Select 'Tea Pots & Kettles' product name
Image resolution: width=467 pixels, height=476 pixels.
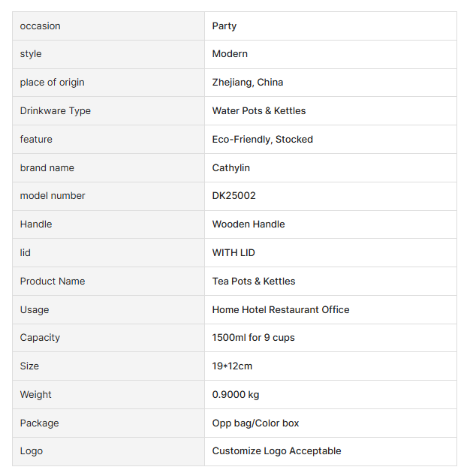point(254,282)
